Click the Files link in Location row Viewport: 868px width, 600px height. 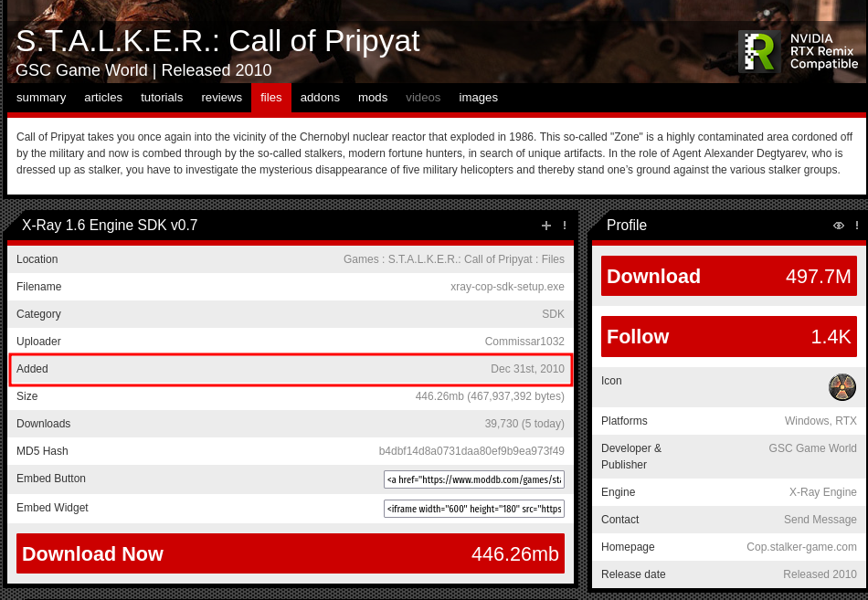point(553,259)
